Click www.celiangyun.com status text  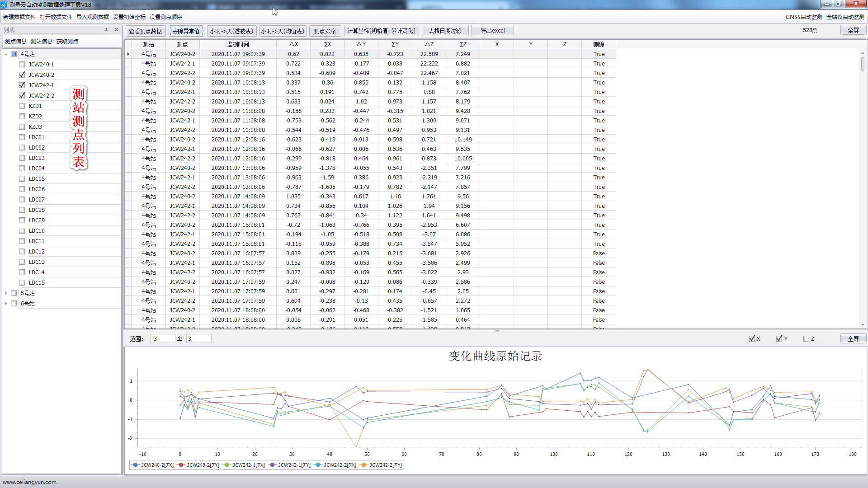click(29, 482)
